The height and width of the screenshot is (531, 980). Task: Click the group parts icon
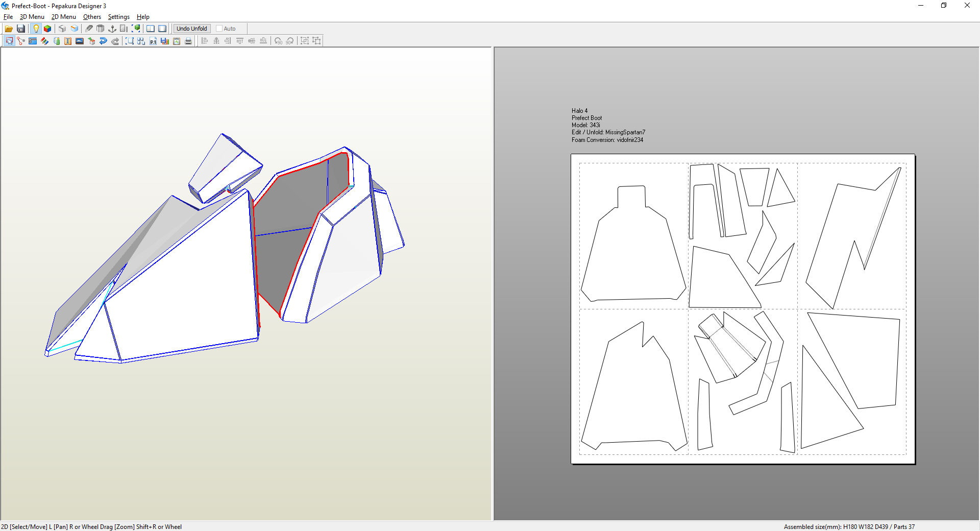coord(305,41)
